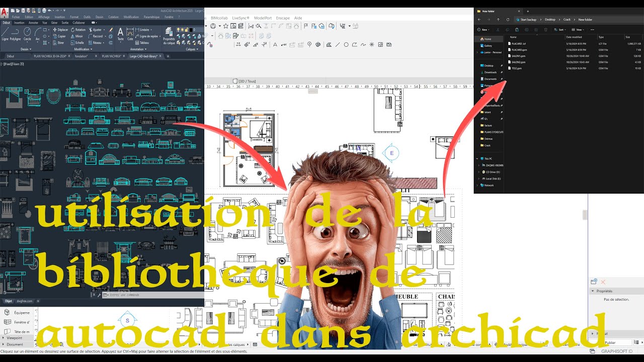
Task: Expand the Annotation panel in AutoCAD ribbon
Action: click(x=138, y=49)
